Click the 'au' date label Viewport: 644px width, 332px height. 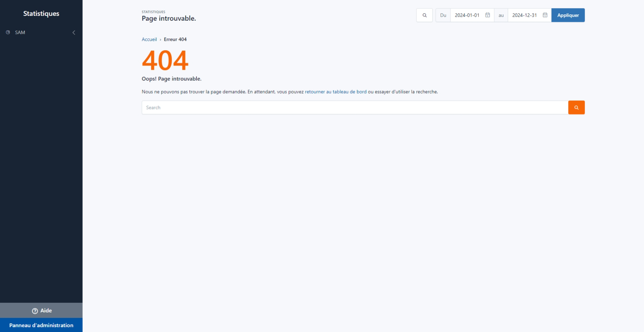(x=501, y=15)
